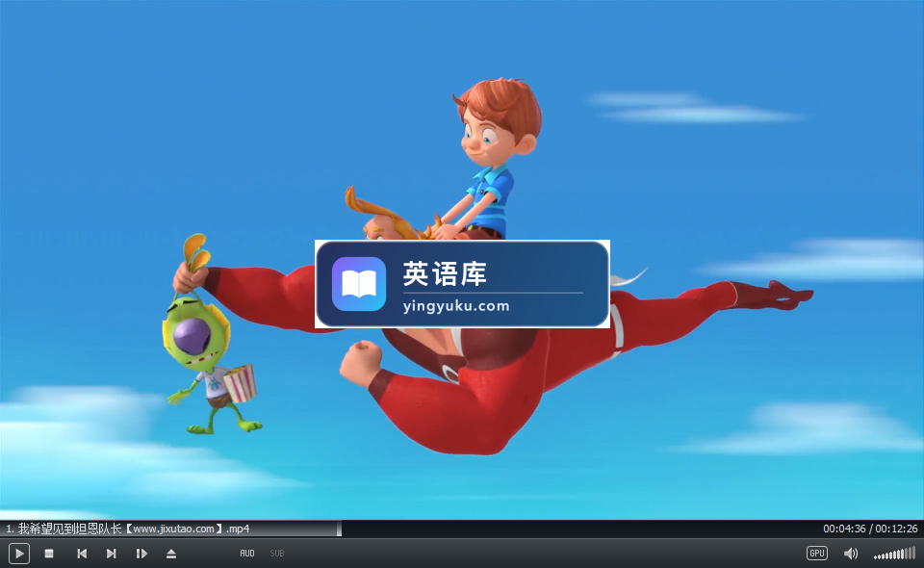This screenshot has width=924, height=568.
Task: Open the AUD audio menu
Action: click(x=247, y=554)
